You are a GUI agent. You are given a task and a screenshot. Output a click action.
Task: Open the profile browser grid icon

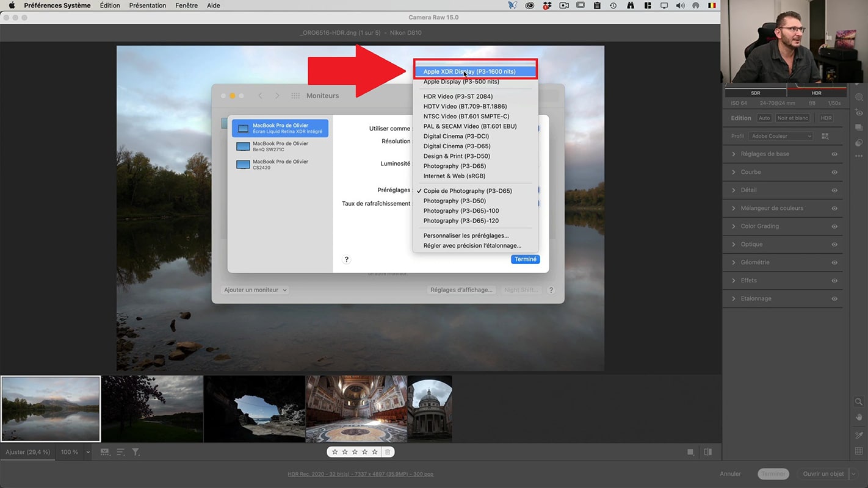point(825,136)
